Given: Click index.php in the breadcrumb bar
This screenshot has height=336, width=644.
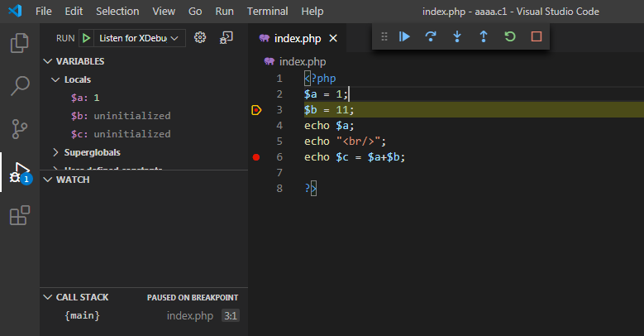Looking at the screenshot, I should (303, 62).
